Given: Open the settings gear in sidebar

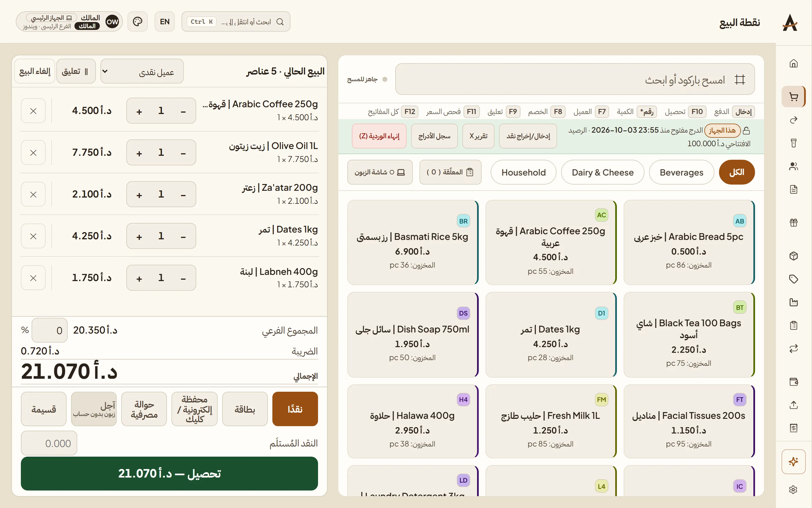Looking at the screenshot, I should coord(793,490).
